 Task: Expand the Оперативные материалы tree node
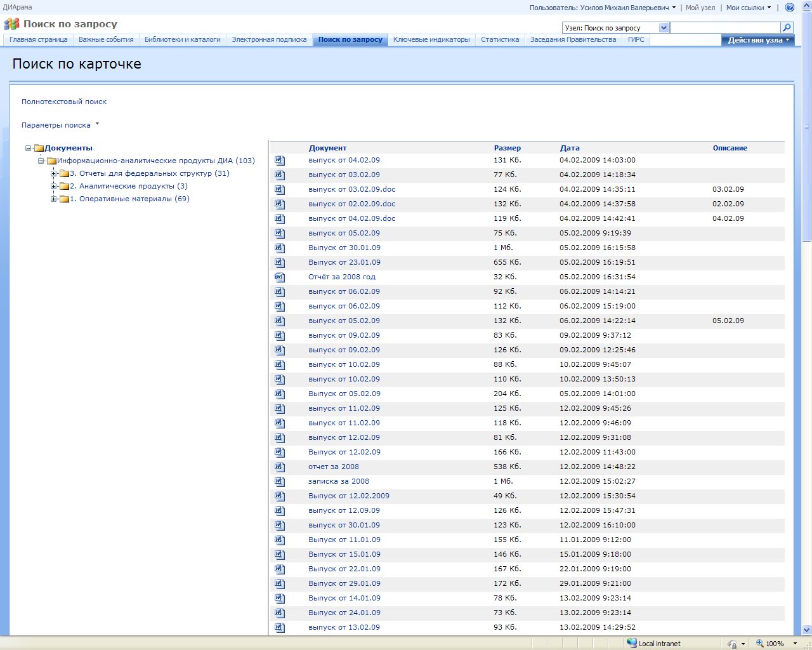tap(54, 199)
